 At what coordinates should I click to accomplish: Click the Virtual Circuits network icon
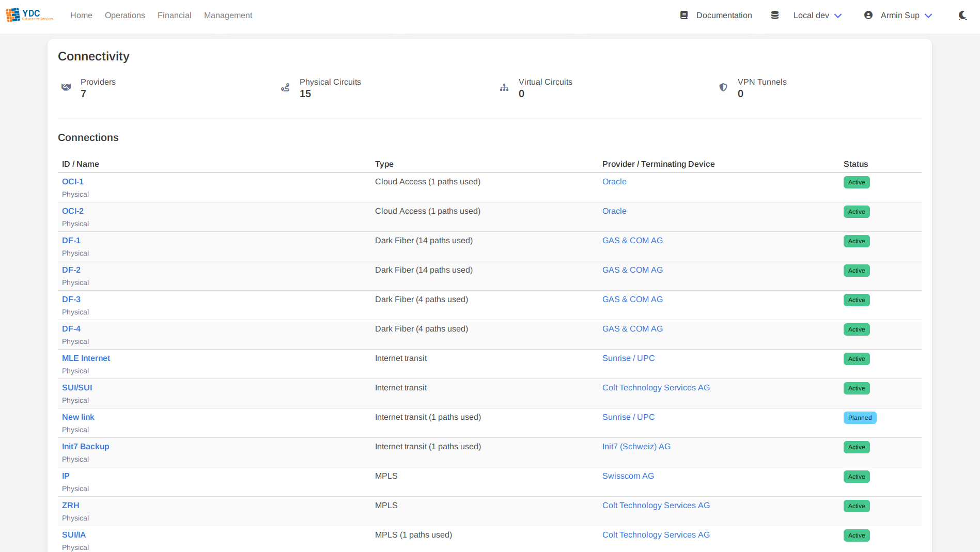click(504, 87)
